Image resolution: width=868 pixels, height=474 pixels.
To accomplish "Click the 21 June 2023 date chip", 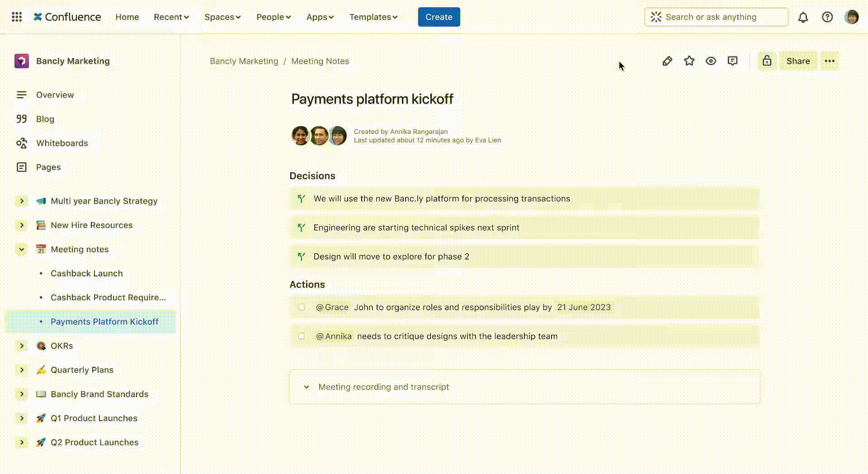I will point(584,307).
